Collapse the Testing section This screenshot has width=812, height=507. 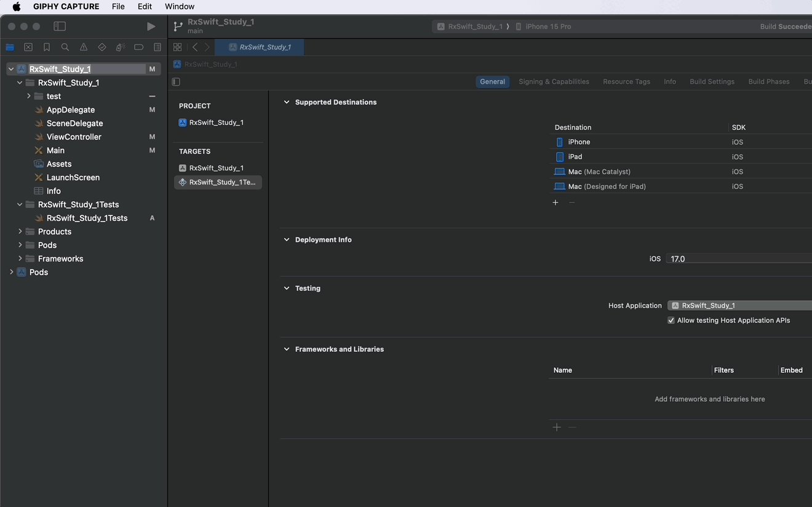tap(287, 288)
